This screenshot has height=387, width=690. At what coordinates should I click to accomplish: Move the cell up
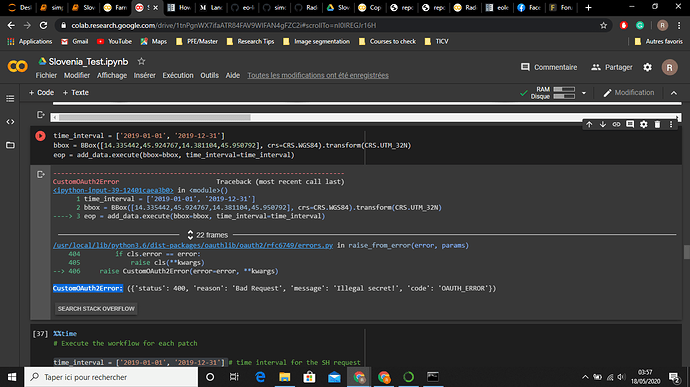coord(589,125)
